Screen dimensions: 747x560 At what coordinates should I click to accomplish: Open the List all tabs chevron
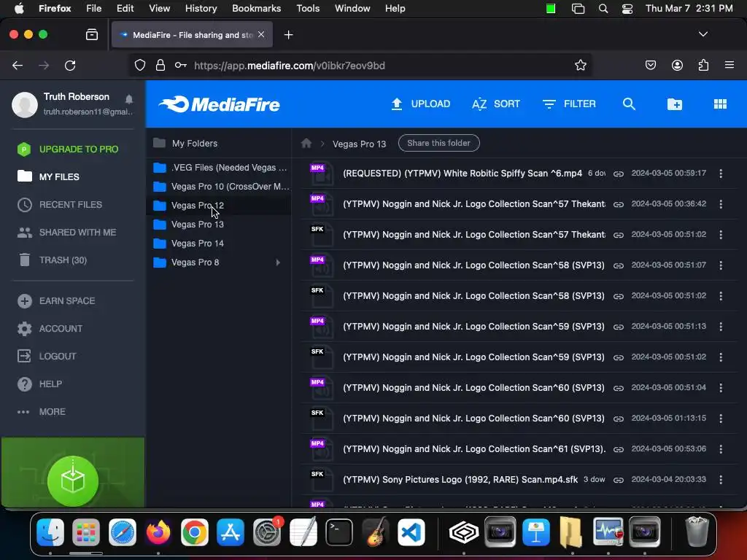pos(703,34)
